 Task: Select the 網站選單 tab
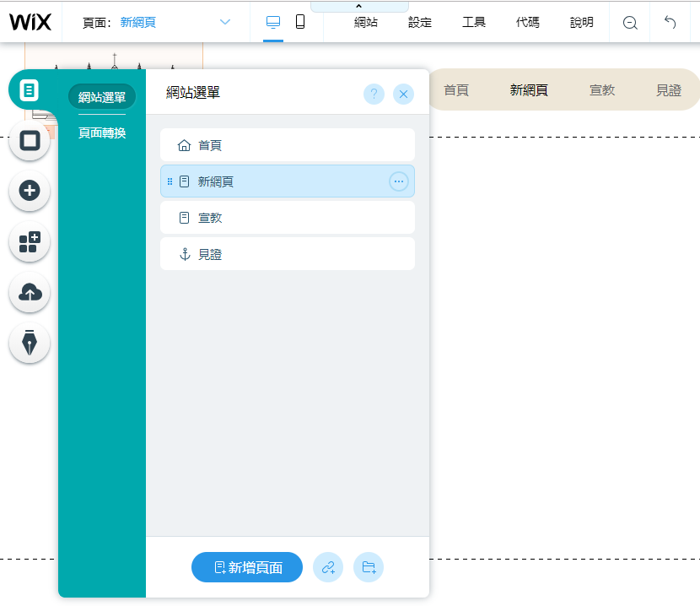102,96
